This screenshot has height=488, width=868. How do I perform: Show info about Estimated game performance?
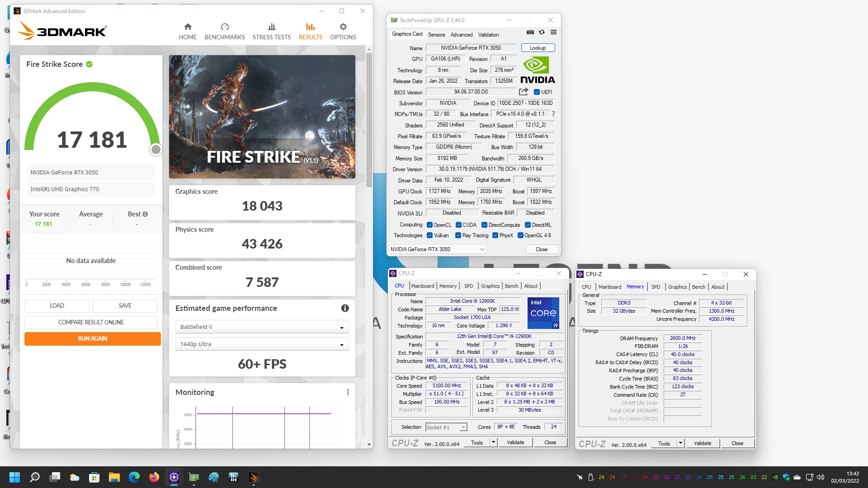345,308
